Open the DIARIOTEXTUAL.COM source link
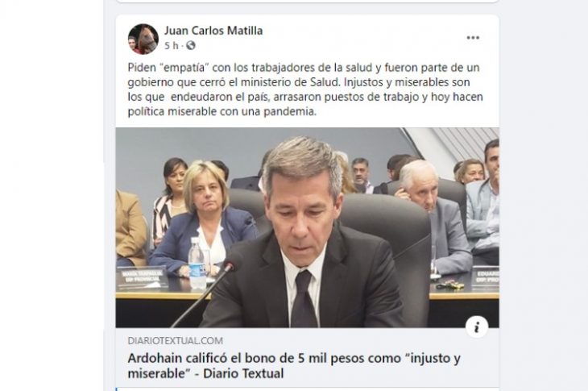 click(x=175, y=341)
